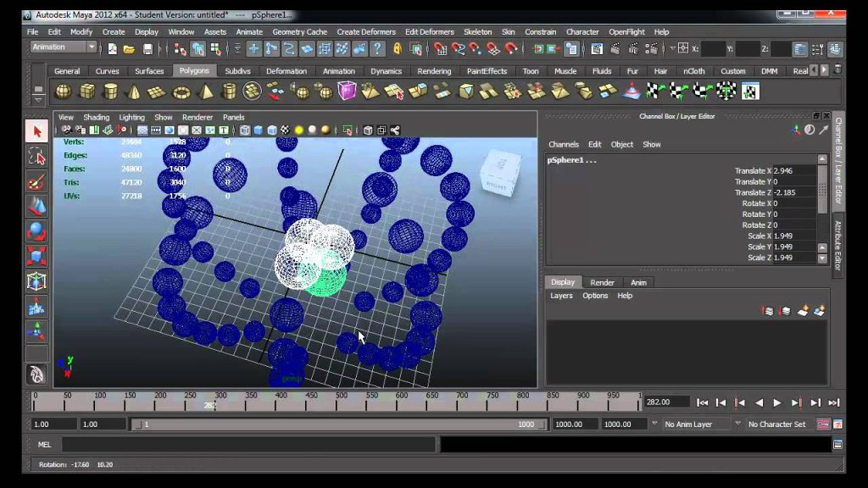
Task: Click the Translate X value field
Action: pos(793,171)
